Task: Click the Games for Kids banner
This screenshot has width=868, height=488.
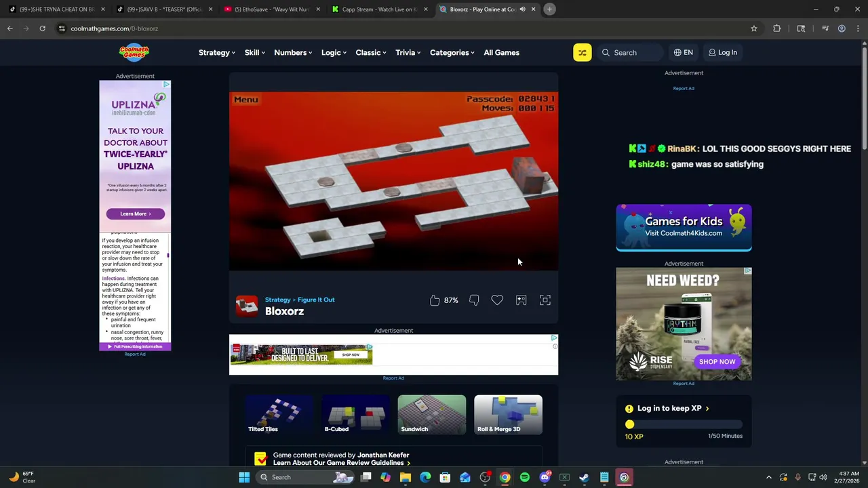Action: (x=684, y=228)
